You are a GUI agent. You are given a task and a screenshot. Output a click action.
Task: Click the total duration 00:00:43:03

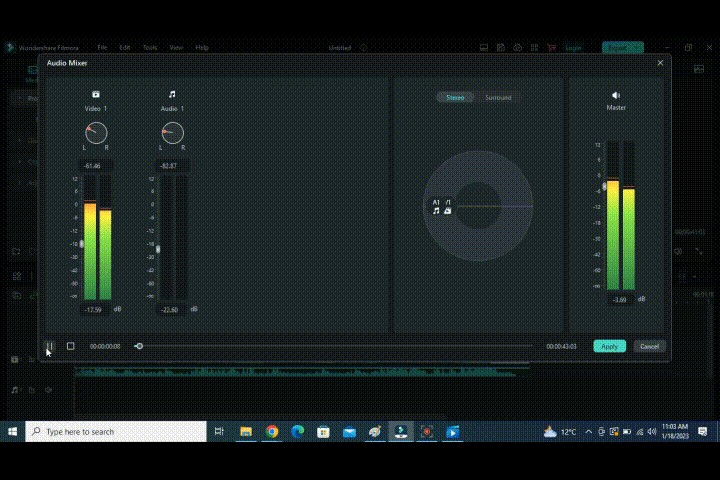click(561, 346)
